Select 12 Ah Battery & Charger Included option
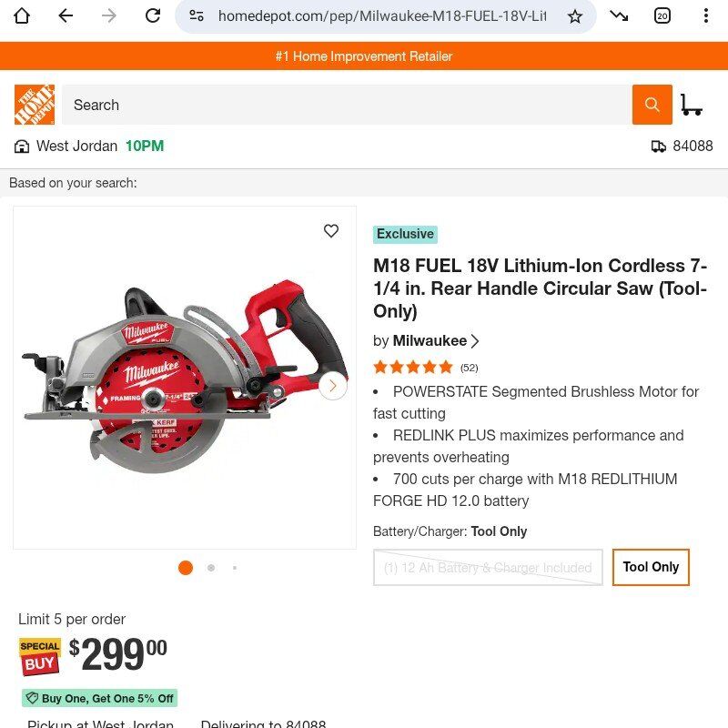The width and height of the screenshot is (728, 728). [x=488, y=567]
